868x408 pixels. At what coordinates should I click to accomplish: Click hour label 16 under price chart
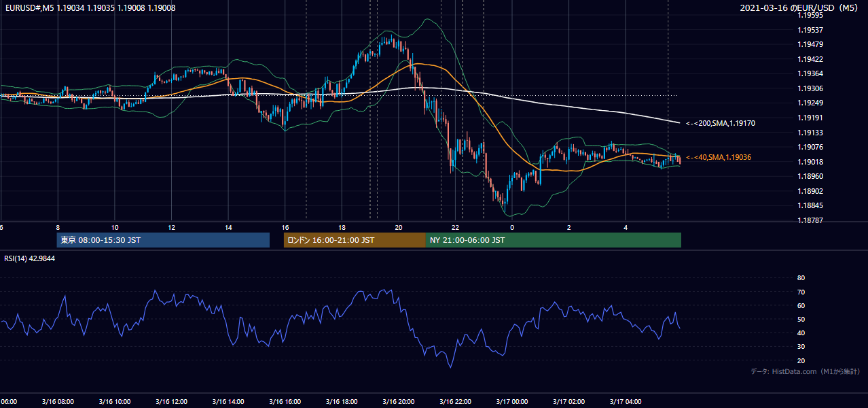pyautogui.click(x=286, y=227)
